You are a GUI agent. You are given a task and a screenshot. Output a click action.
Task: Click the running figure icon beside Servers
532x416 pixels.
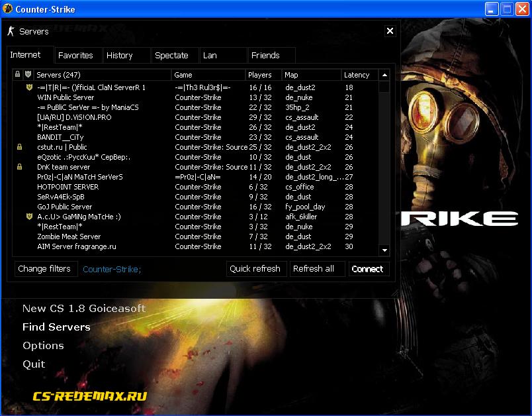click(x=11, y=31)
